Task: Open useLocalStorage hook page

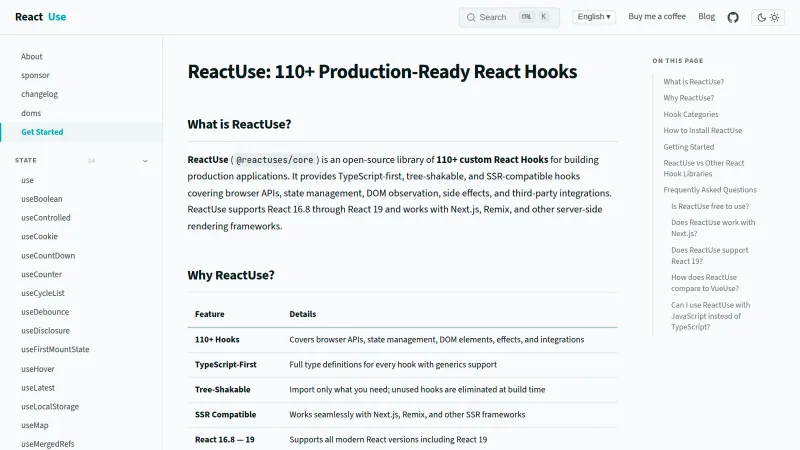Action: tap(50, 407)
